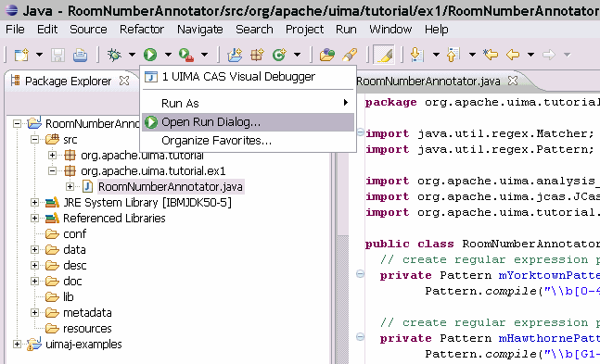Open the Help menu
This screenshot has height=364, width=600.
436,30
